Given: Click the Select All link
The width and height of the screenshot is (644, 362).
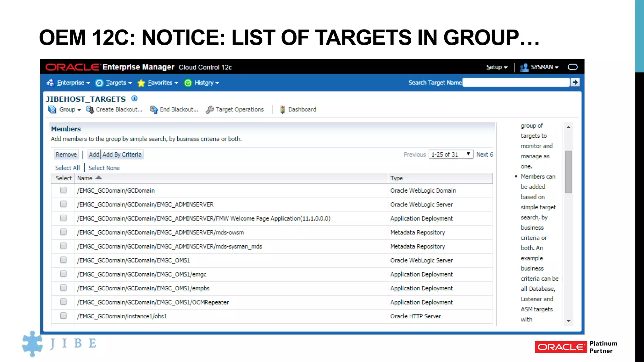Looking at the screenshot, I should click(x=68, y=168).
